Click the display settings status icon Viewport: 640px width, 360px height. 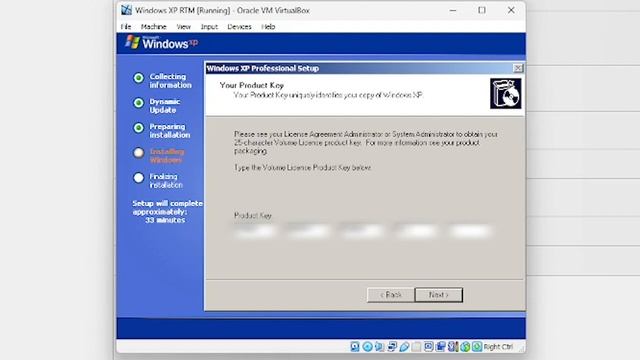[428, 347]
